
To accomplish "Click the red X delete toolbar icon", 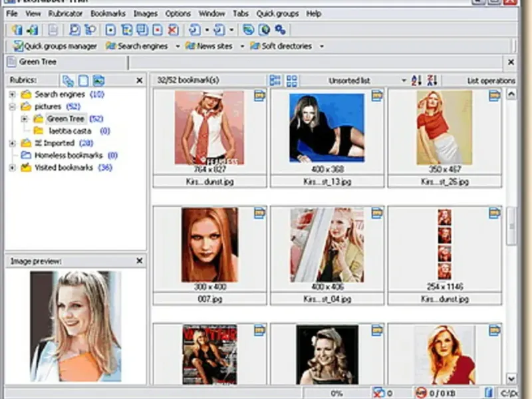I will click(173, 30).
